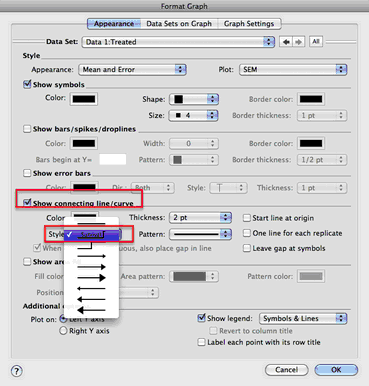Choose the thin left-pointing arrow style
Screen dimensions: 369x386
click(x=91, y=288)
